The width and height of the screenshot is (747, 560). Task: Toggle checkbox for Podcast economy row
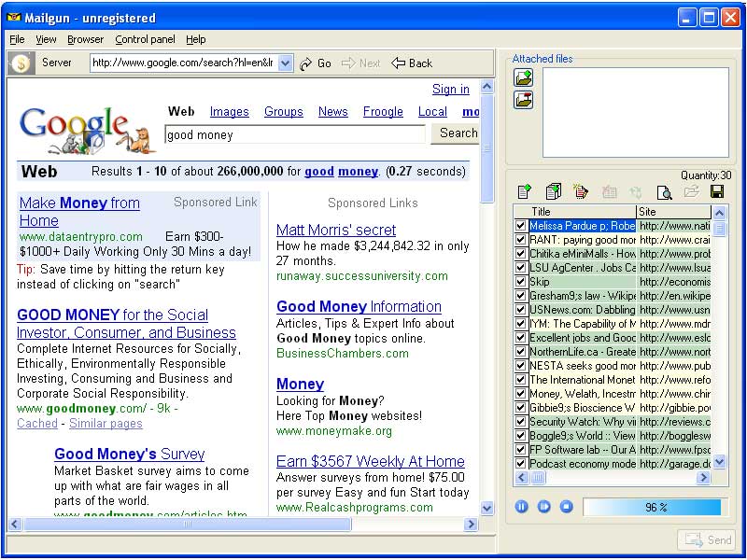[521, 463]
